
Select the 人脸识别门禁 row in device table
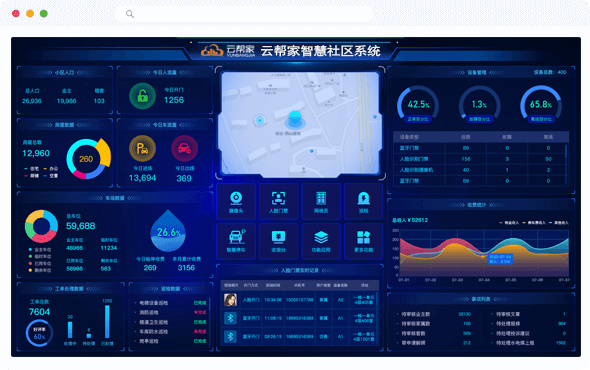point(481,159)
